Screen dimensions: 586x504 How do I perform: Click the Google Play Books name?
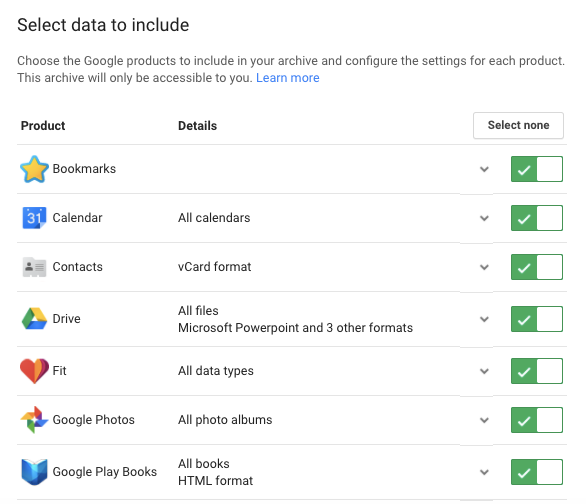(105, 471)
